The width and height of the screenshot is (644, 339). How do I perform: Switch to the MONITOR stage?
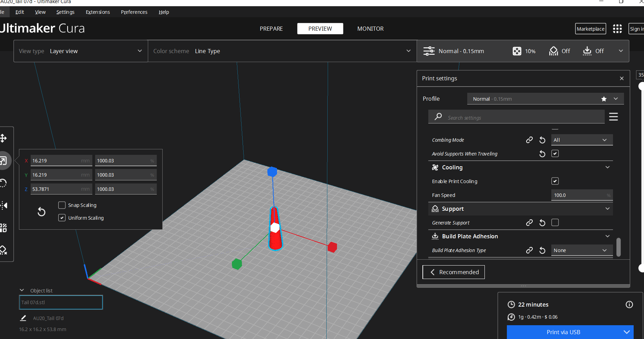(370, 29)
